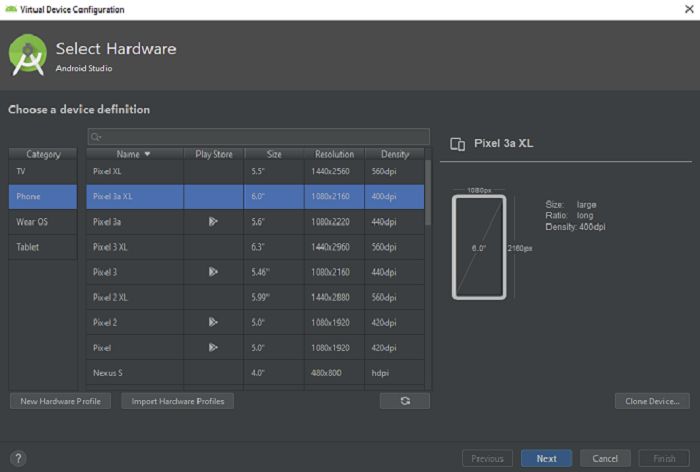Click the phone preview outline image

tap(479, 247)
